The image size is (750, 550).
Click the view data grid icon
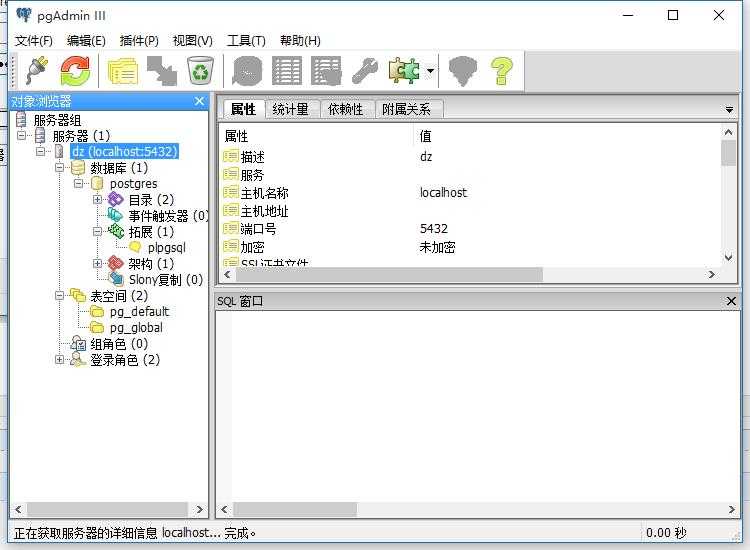point(287,71)
